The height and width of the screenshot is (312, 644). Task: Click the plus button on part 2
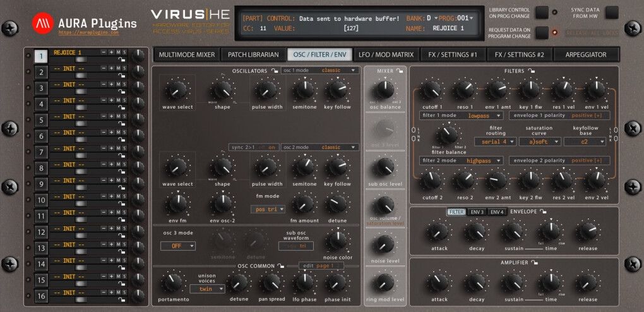click(111, 68)
